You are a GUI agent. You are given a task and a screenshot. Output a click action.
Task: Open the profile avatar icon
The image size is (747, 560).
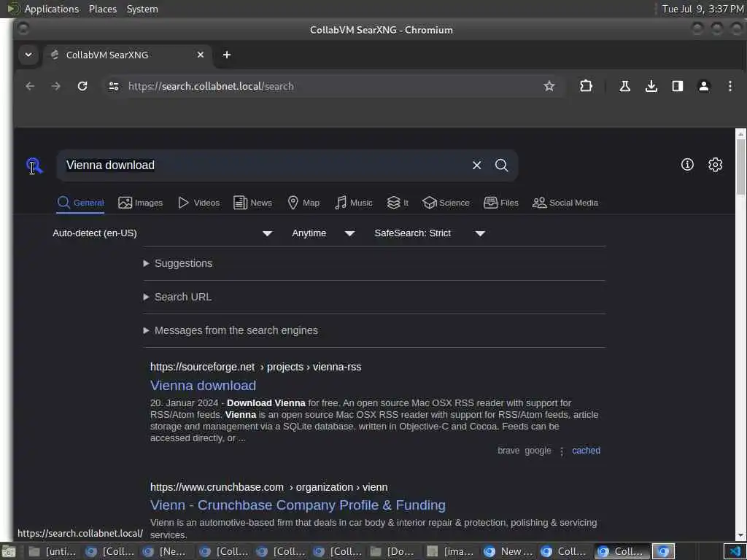click(703, 86)
